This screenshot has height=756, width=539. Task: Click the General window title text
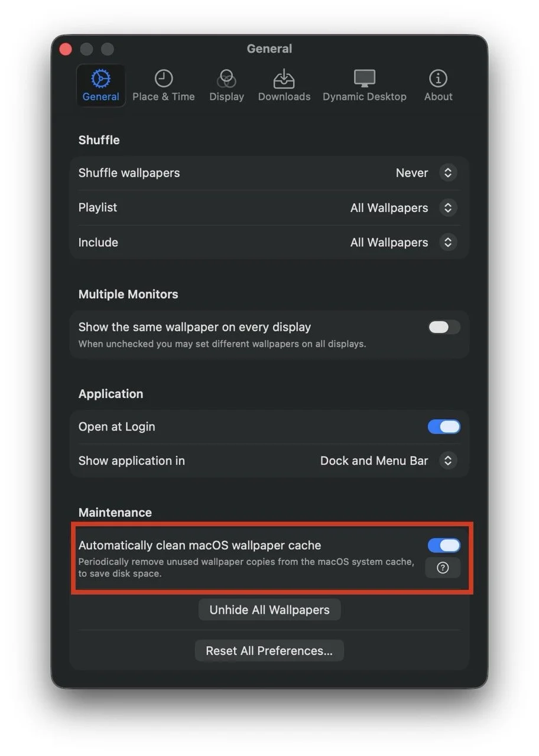[269, 49]
